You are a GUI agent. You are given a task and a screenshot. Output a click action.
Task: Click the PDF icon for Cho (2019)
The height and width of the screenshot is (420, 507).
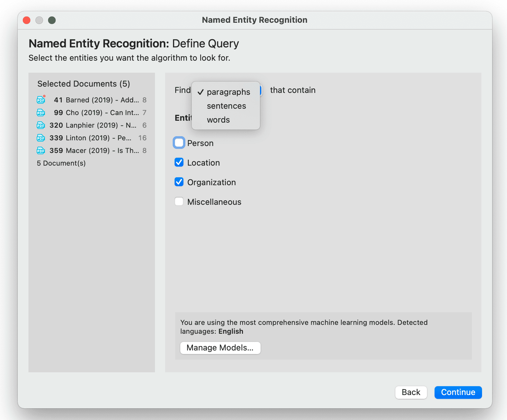point(41,113)
